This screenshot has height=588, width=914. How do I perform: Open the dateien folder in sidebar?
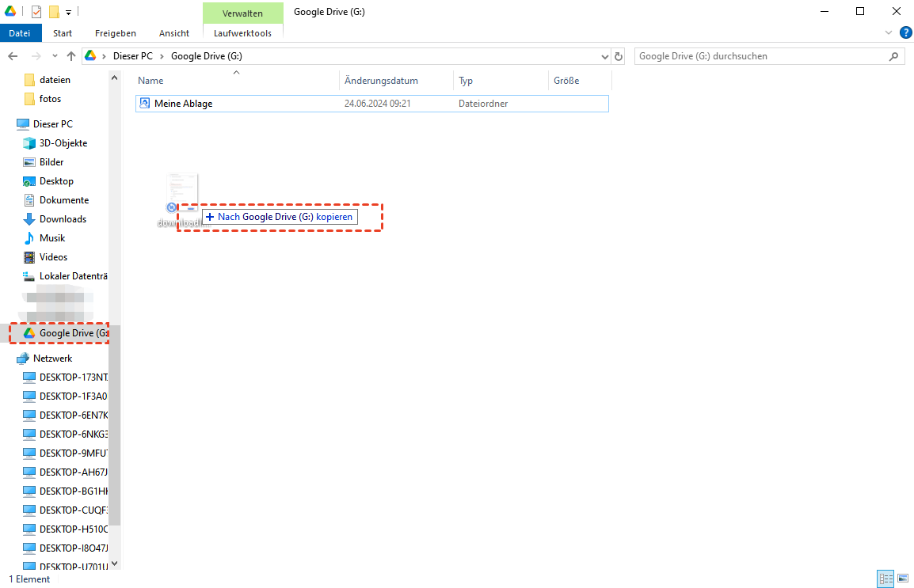point(55,80)
